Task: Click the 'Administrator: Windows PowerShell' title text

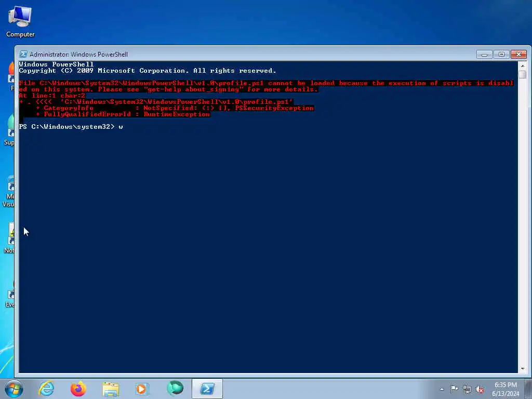Action: (x=79, y=54)
